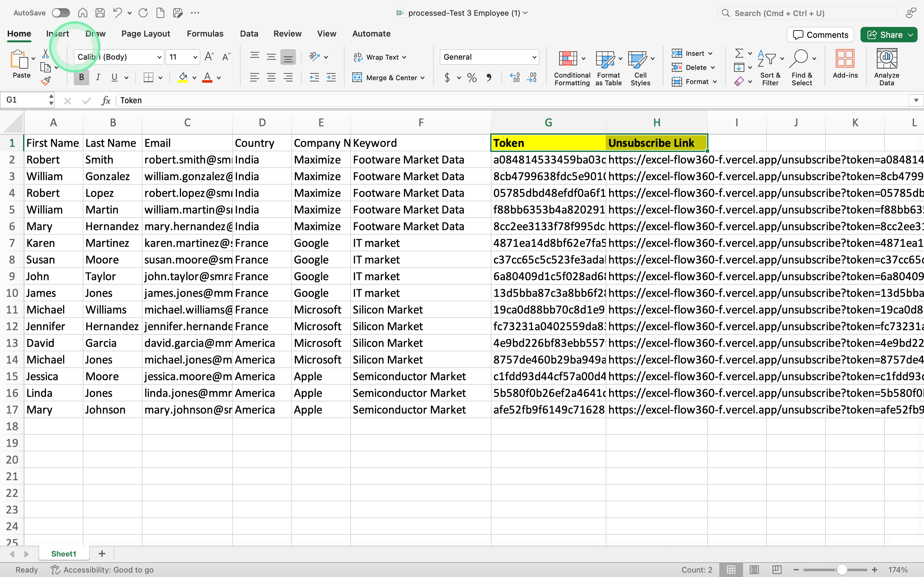Click the Format Painter brush icon
This screenshot has width=924, height=577.
(46, 81)
